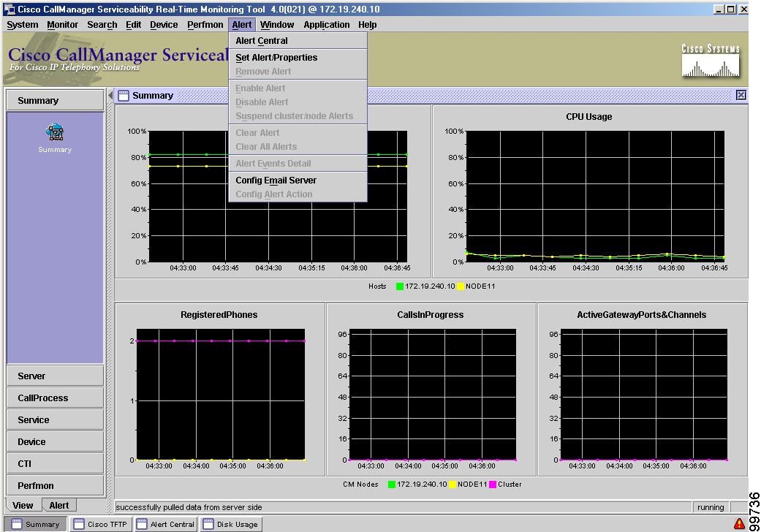Click the application icon in title bar
This screenshot has width=761, height=532.
10,9
